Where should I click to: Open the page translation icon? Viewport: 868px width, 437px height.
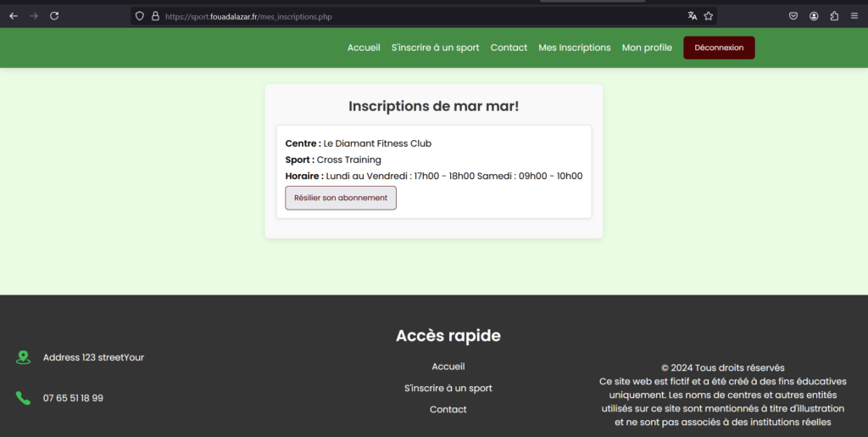click(x=693, y=16)
